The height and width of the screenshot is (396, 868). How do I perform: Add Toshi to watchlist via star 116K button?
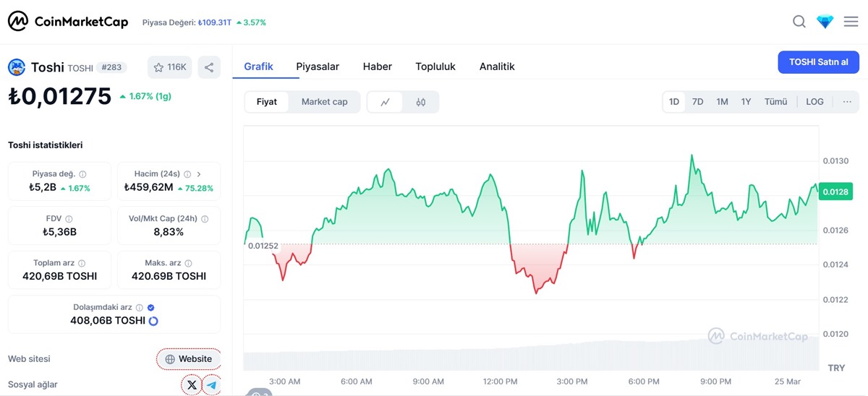pyautogui.click(x=170, y=67)
